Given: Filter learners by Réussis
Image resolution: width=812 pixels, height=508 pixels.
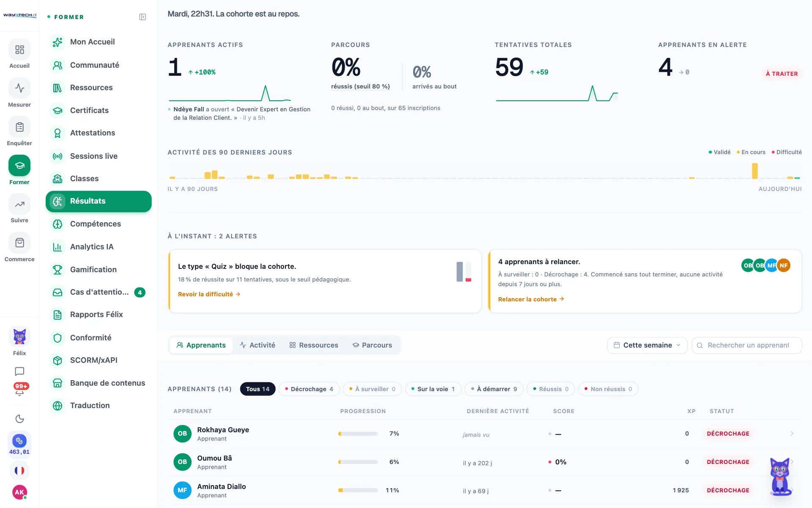Looking at the screenshot, I should click(551, 389).
